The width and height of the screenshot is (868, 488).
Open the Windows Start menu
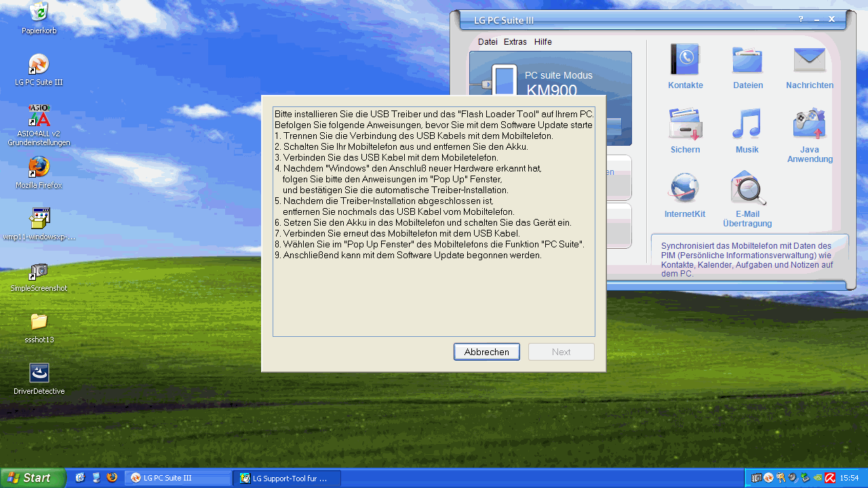pos(33,478)
